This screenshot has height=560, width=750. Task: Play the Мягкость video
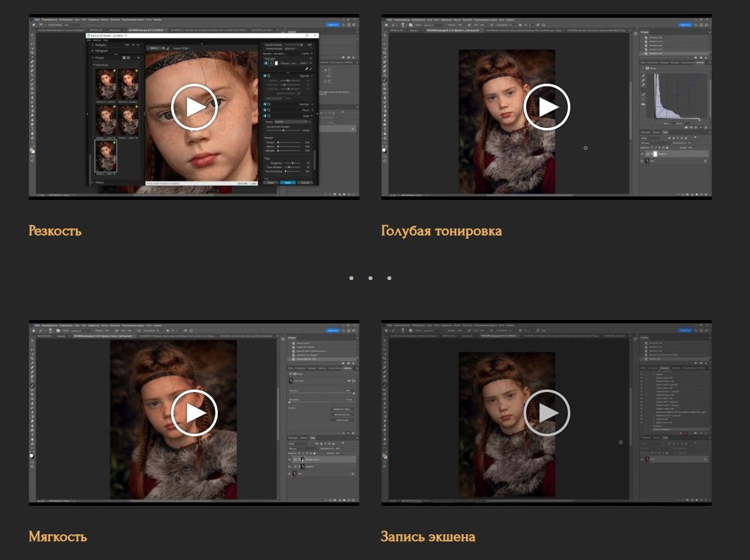(x=194, y=412)
